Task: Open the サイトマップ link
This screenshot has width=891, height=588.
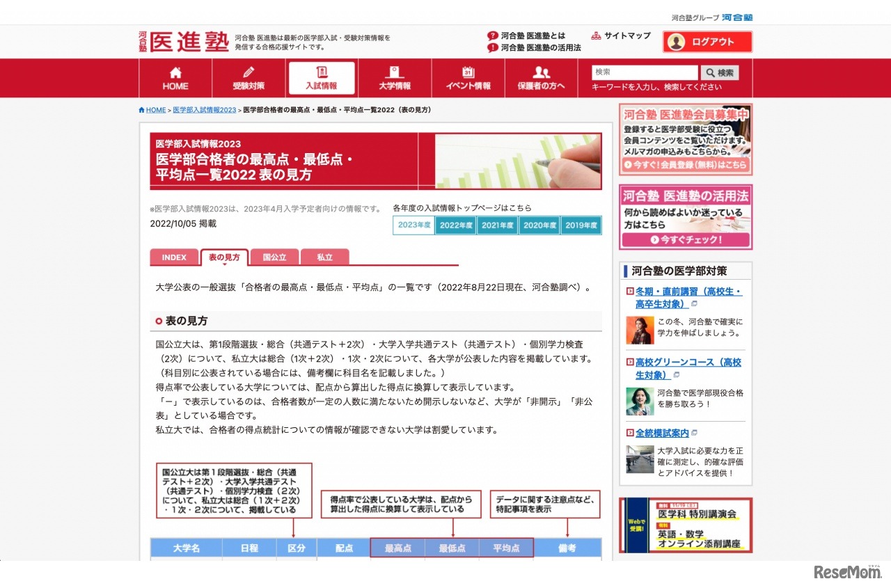Action: click(621, 35)
